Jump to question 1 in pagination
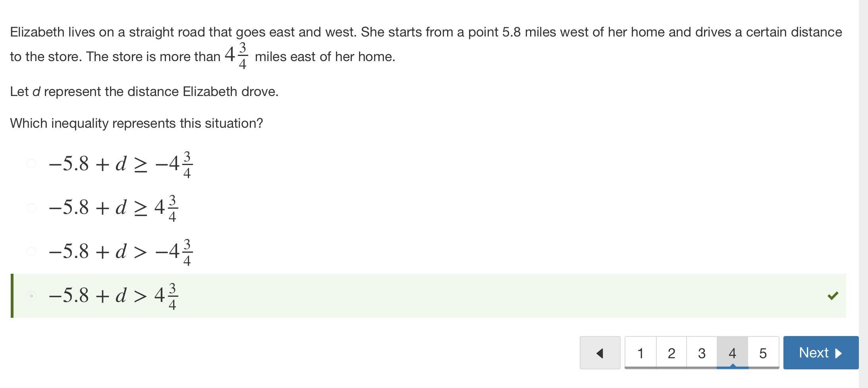The width and height of the screenshot is (868, 388). tap(640, 353)
